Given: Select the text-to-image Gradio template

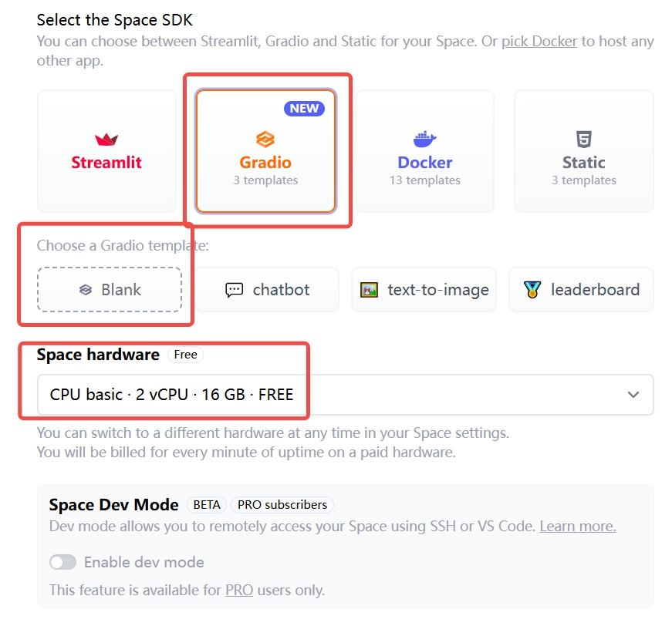Looking at the screenshot, I should tap(424, 290).
